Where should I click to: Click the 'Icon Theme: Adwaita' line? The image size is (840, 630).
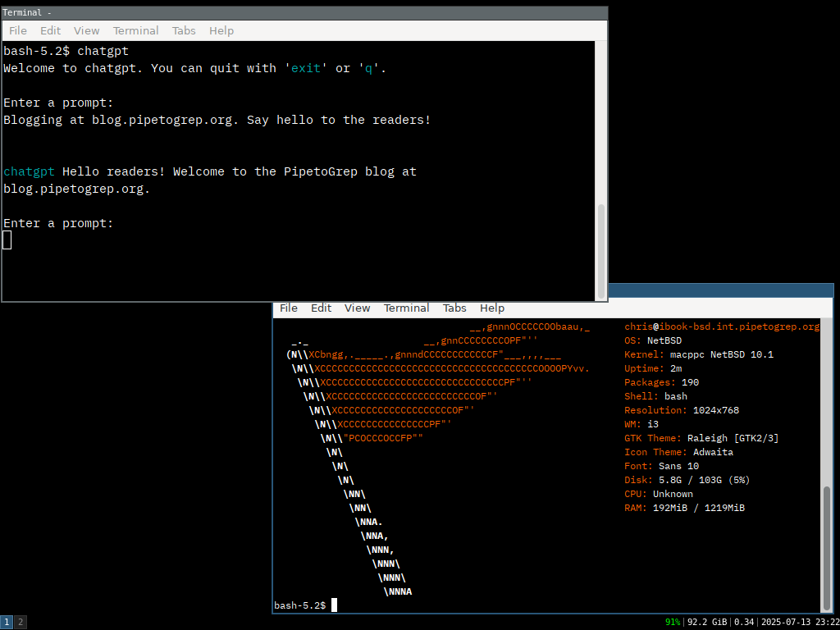pyautogui.click(x=678, y=452)
